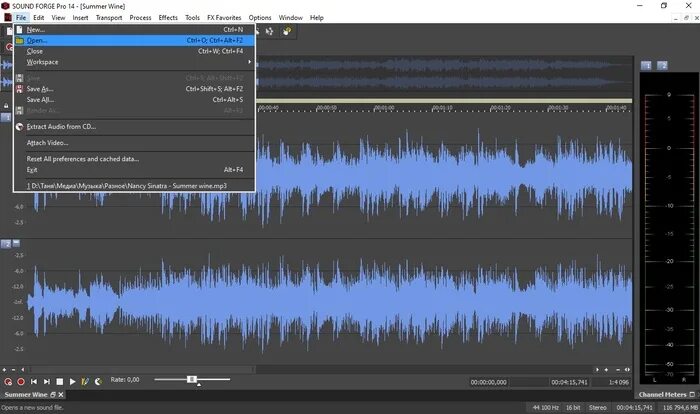Select the Summer Wine tab
This screenshot has width=700, height=414.
(25, 395)
